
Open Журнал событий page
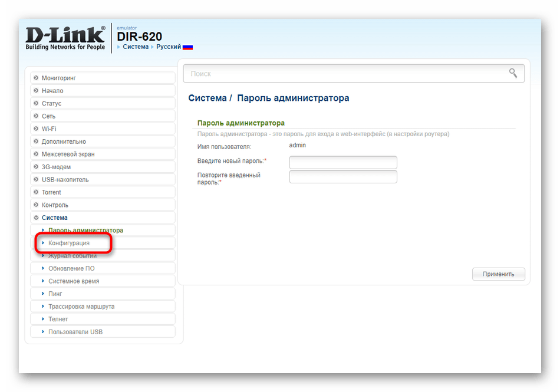click(73, 256)
